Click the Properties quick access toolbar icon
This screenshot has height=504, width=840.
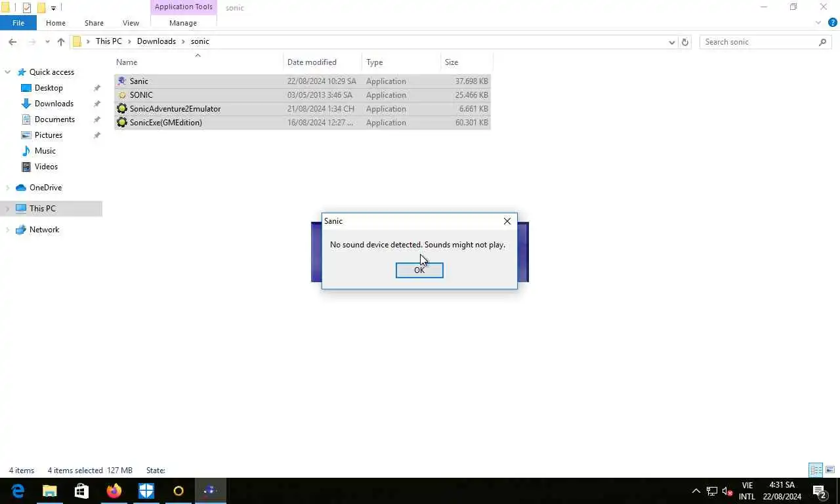pyautogui.click(x=27, y=8)
